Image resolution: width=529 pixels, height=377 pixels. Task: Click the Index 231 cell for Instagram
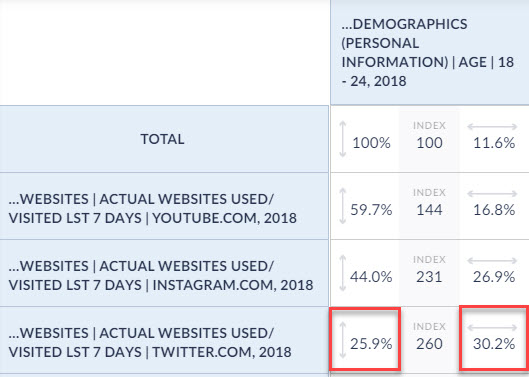pyautogui.click(x=429, y=273)
